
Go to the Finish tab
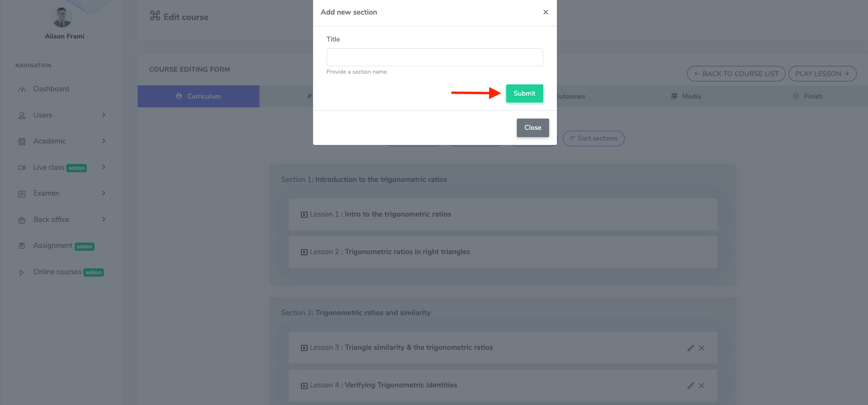(x=808, y=97)
